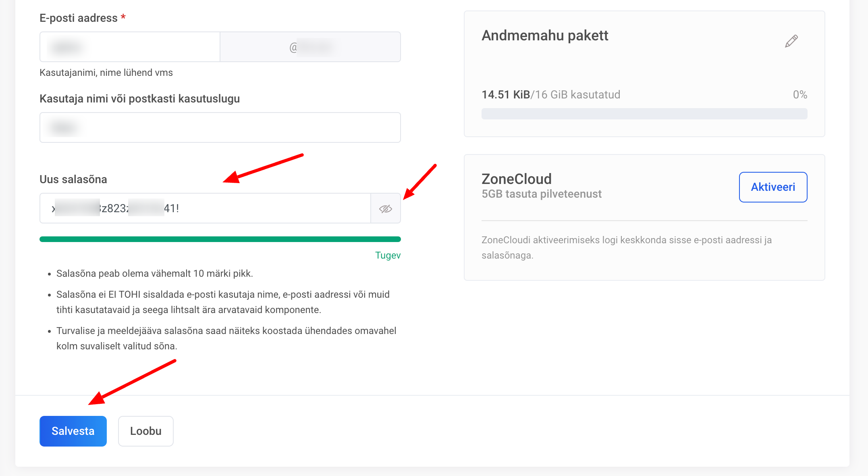Click the 5GB tasuta pilveteenust subtitle
Image resolution: width=868 pixels, height=476 pixels.
click(541, 194)
